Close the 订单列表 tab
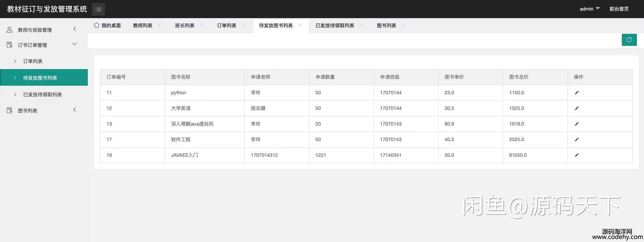This screenshot has width=644, height=242. (243, 25)
